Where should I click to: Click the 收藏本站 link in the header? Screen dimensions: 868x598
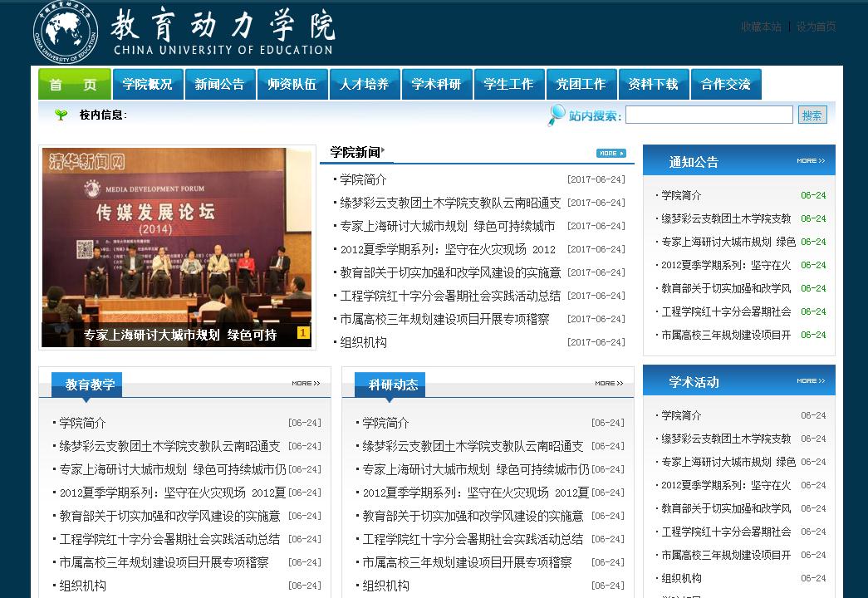tap(761, 27)
